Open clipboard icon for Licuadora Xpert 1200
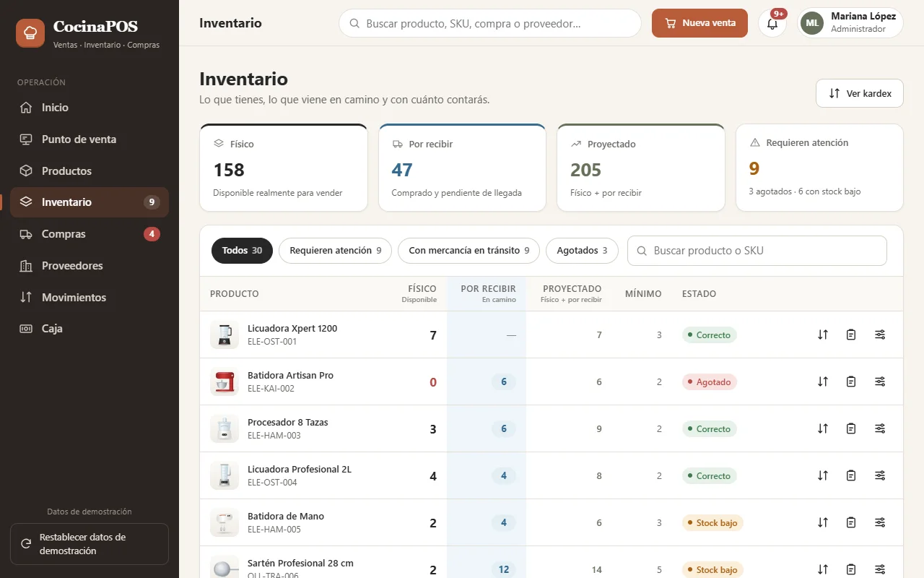 pyautogui.click(x=851, y=335)
